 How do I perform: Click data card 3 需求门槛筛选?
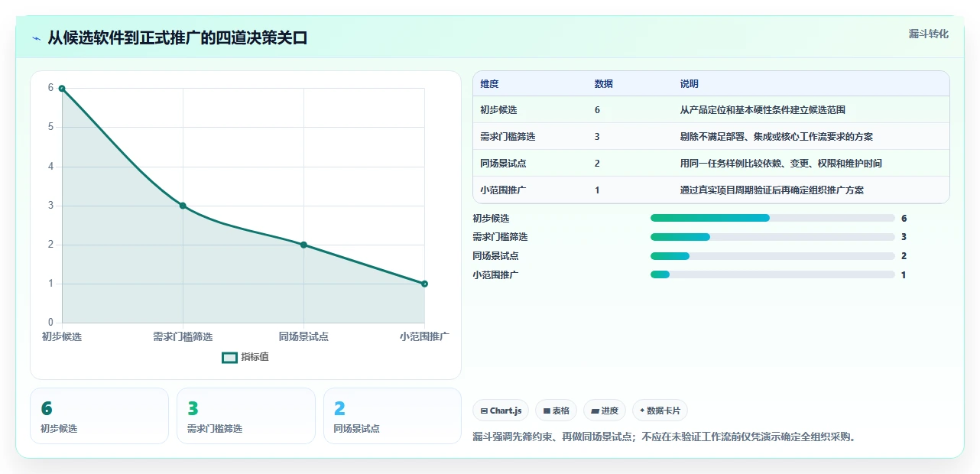click(246, 416)
